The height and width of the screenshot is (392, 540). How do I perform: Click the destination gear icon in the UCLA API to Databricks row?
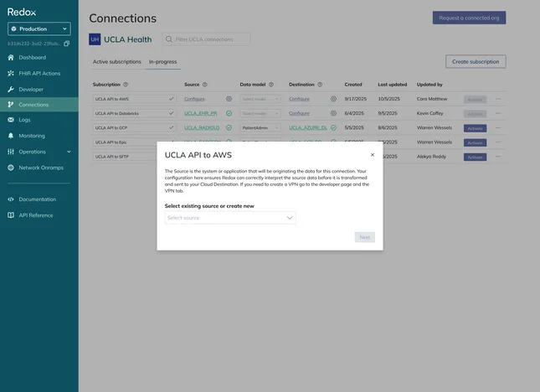click(333, 113)
